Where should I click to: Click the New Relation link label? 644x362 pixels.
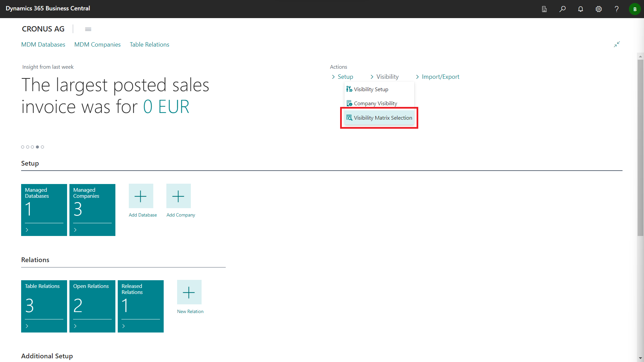point(190,312)
